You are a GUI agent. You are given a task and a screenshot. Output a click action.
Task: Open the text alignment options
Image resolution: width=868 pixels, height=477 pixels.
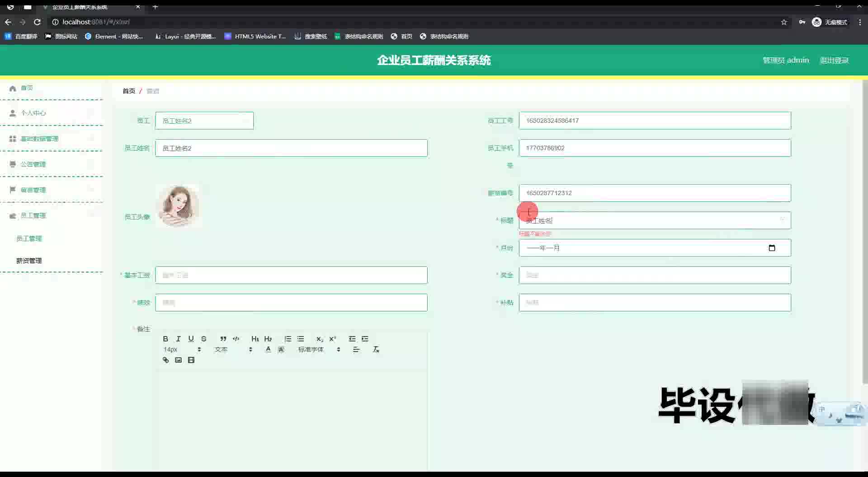pos(356,349)
